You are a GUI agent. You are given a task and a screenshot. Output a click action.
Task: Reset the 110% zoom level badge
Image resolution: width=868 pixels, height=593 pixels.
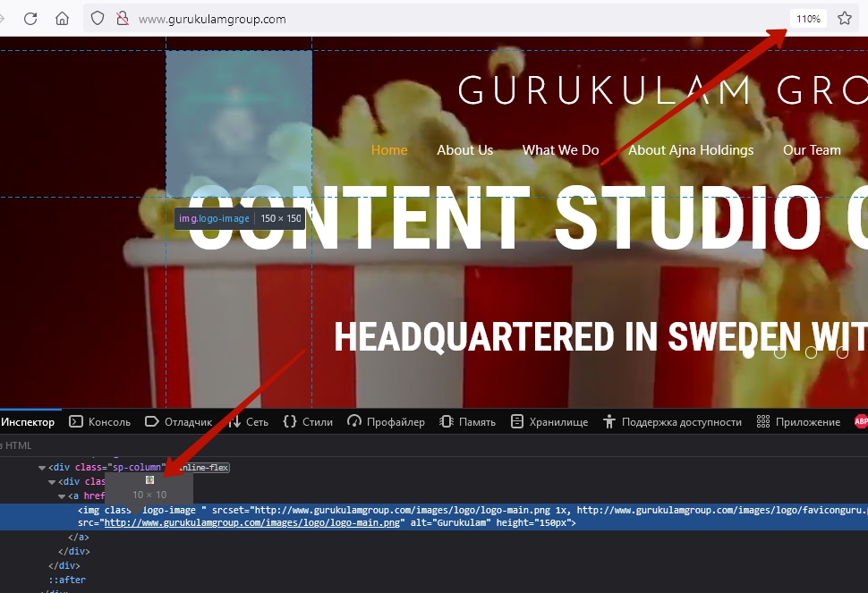(x=808, y=19)
